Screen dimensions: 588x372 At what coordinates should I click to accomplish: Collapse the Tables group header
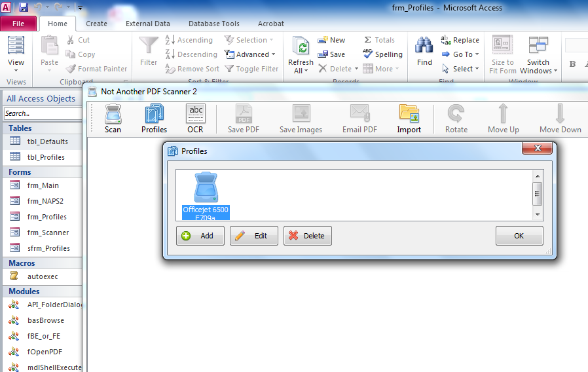43,128
